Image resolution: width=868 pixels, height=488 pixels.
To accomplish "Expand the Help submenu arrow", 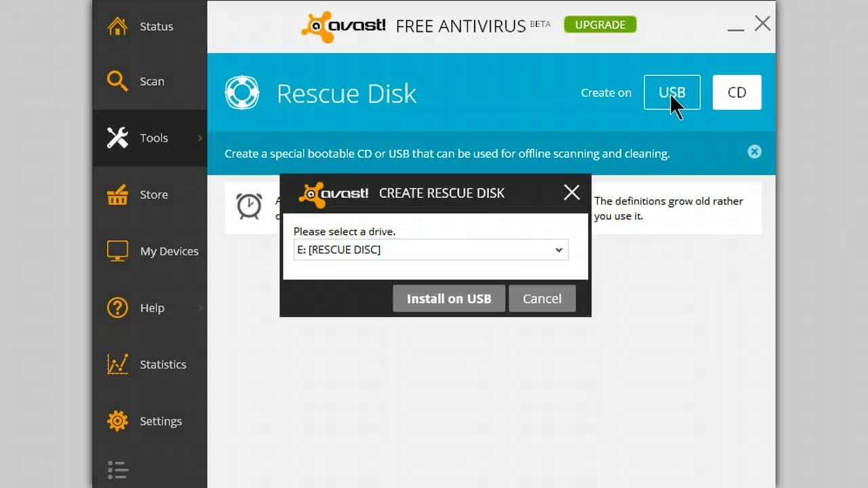I will [x=200, y=308].
